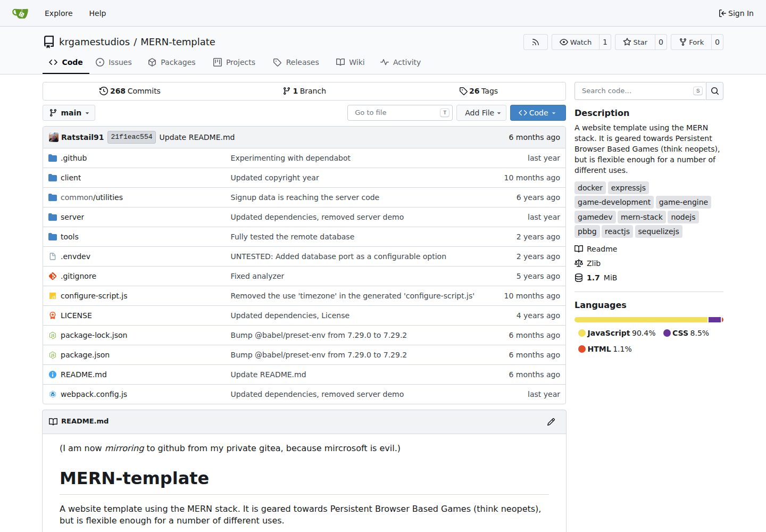Click Sign In link

pyautogui.click(x=736, y=13)
